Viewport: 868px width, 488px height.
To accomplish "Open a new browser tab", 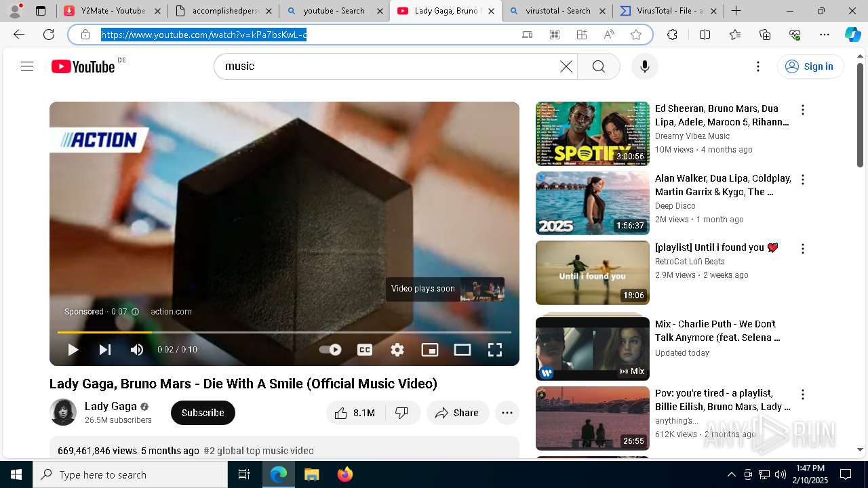I will point(736,11).
